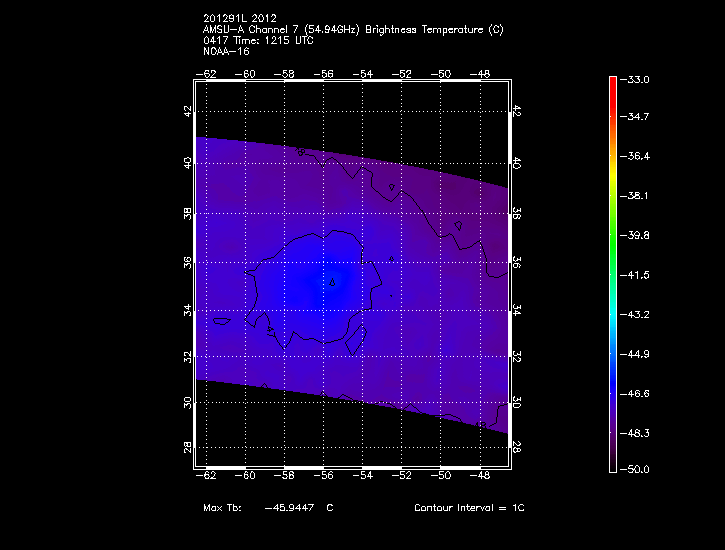Screen dimensions: 725x550
Task: Select the -50.0 color bar label
Action: click(x=638, y=469)
